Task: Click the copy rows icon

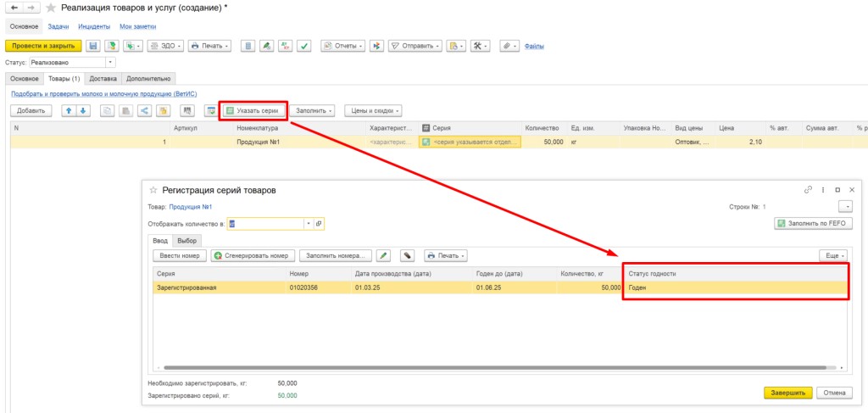Action: tap(107, 111)
